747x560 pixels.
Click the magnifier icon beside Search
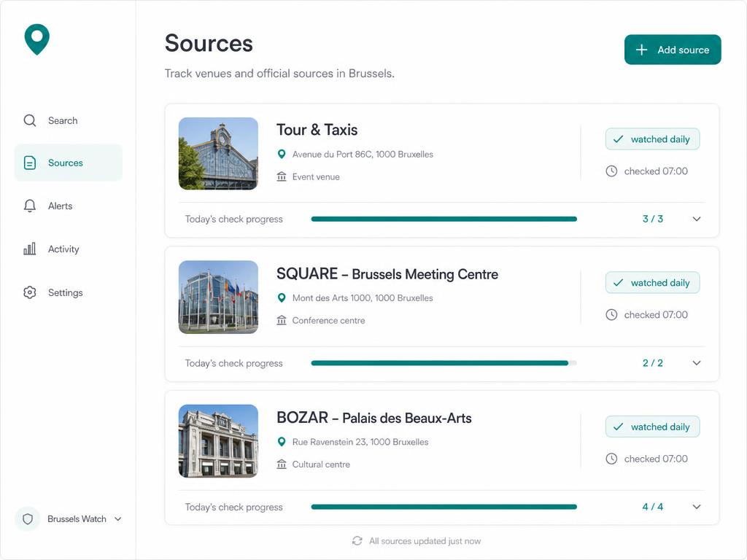[x=29, y=120]
